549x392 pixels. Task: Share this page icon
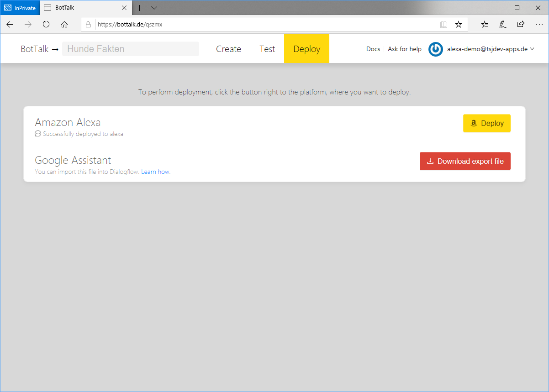click(x=521, y=25)
